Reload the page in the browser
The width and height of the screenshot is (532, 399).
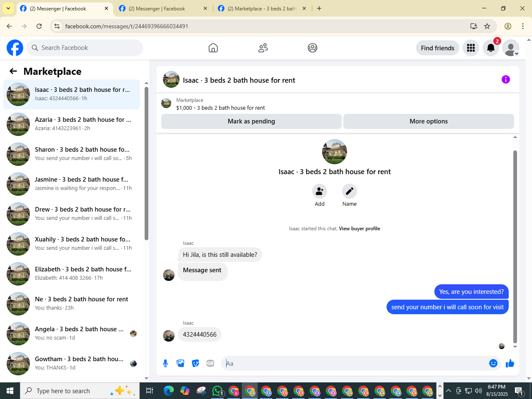click(x=39, y=26)
